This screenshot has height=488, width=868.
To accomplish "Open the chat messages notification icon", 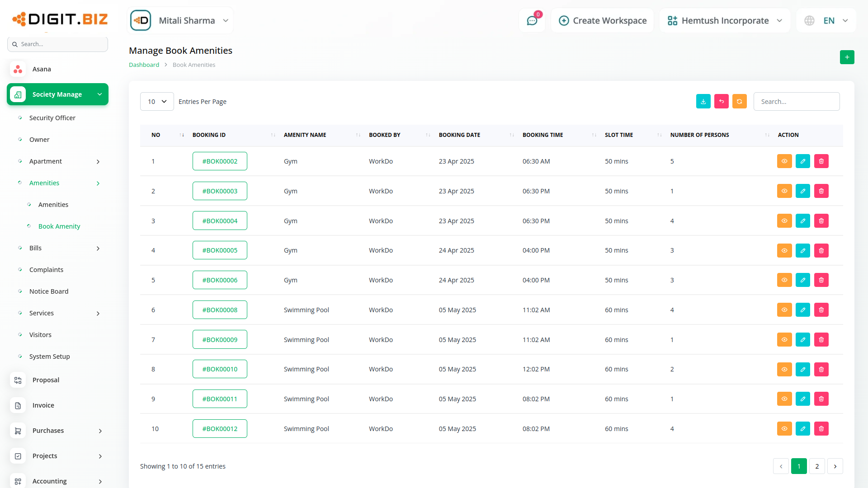I will (532, 21).
